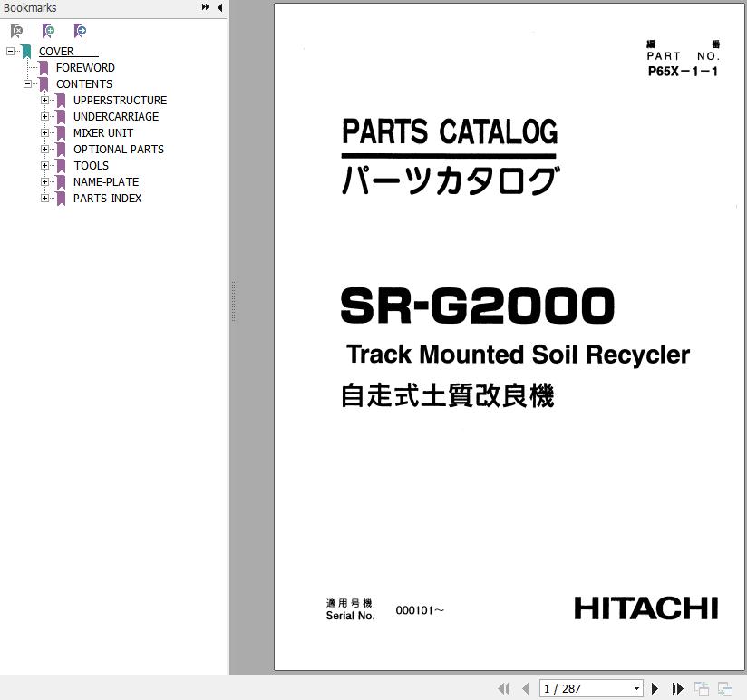Image resolution: width=747 pixels, height=700 pixels.
Task: Open the CONTENTS bookmark
Action: click(x=84, y=83)
